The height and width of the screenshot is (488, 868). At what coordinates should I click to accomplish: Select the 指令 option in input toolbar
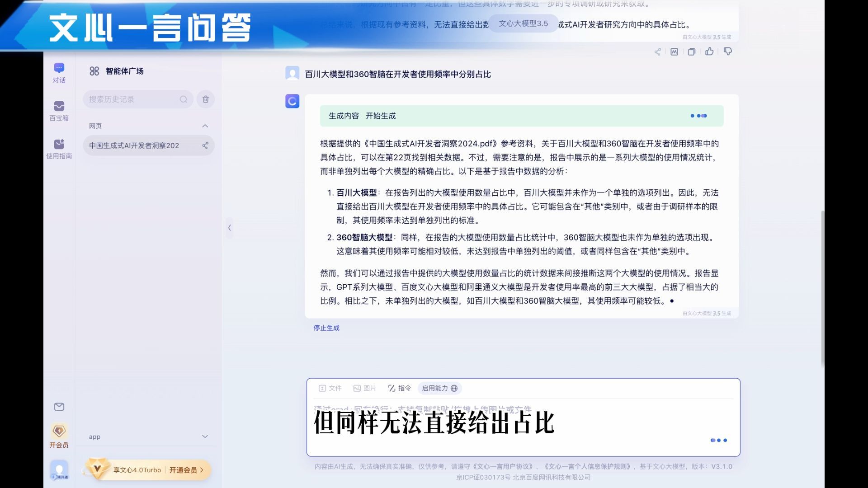(400, 388)
